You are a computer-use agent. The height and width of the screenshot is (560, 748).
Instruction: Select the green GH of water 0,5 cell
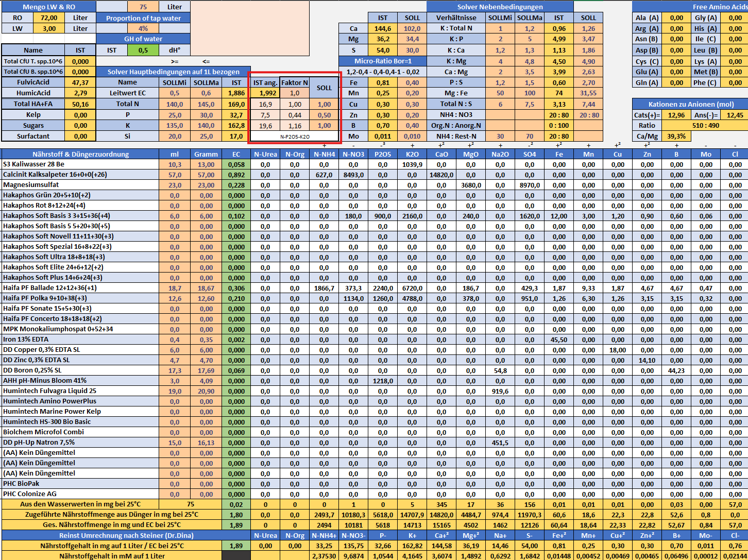click(x=143, y=50)
